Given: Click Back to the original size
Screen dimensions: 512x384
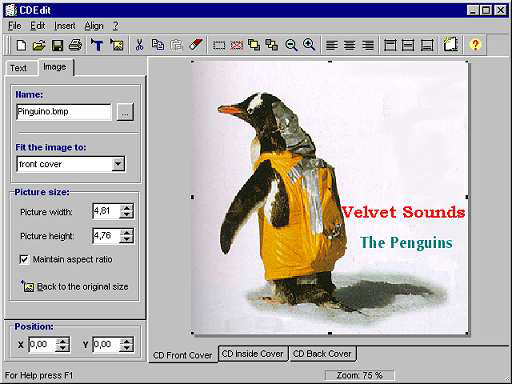Looking at the screenshot, I should pyautogui.click(x=75, y=287).
